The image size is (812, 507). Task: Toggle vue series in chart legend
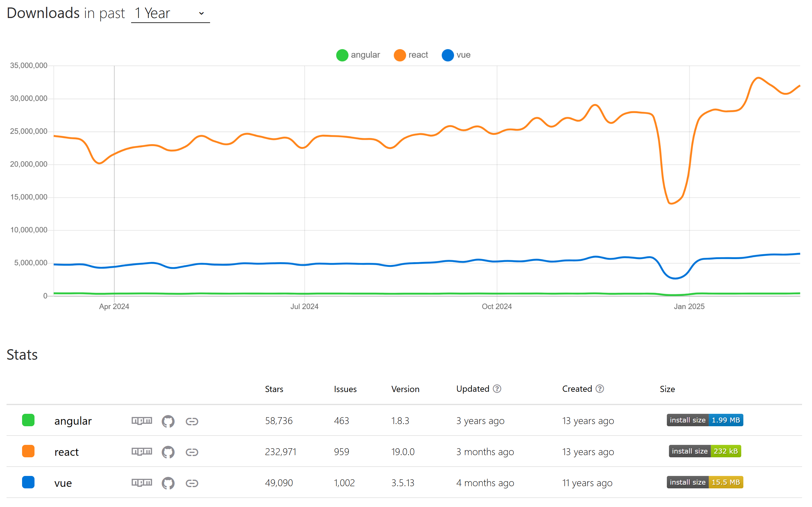[456, 55]
